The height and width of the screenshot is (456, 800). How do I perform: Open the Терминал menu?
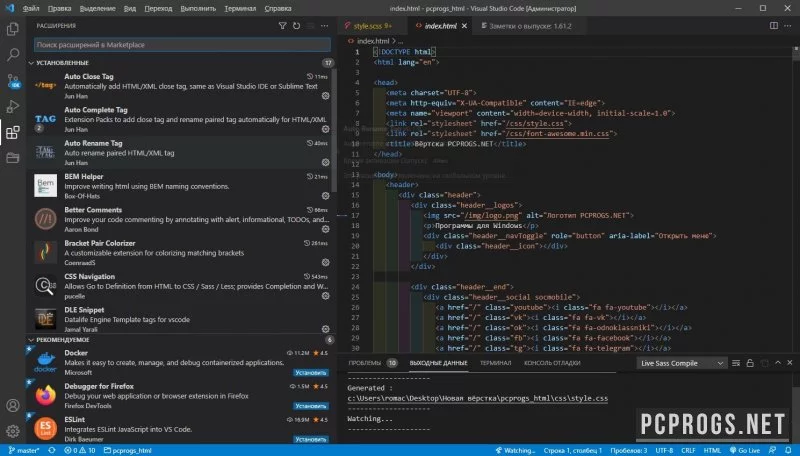click(240, 9)
